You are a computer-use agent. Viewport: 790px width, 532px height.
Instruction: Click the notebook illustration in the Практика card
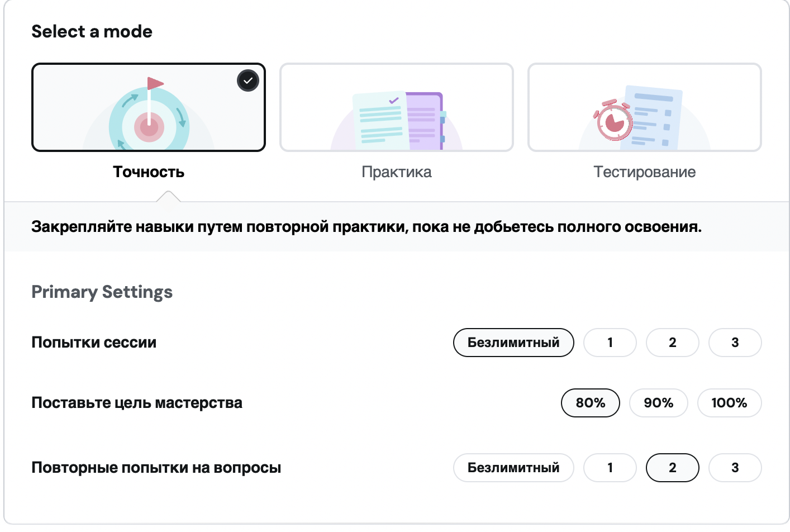tap(399, 121)
